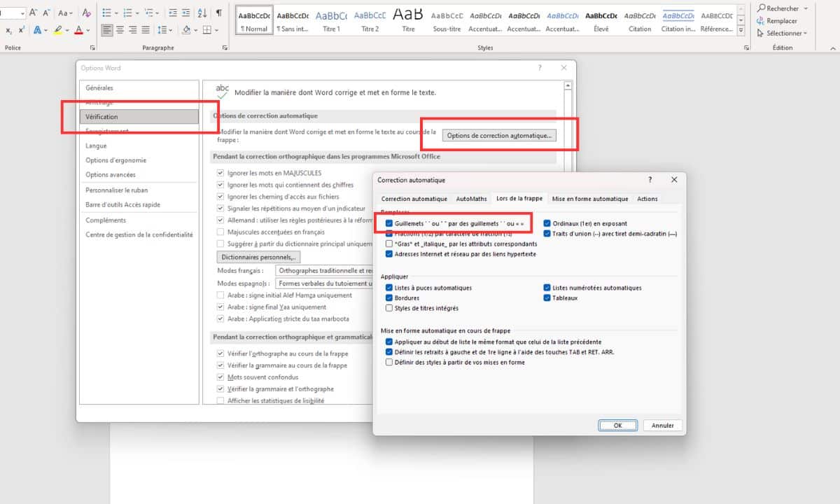Click Options de correction automatique button
The width and height of the screenshot is (840, 504).
[x=500, y=135]
